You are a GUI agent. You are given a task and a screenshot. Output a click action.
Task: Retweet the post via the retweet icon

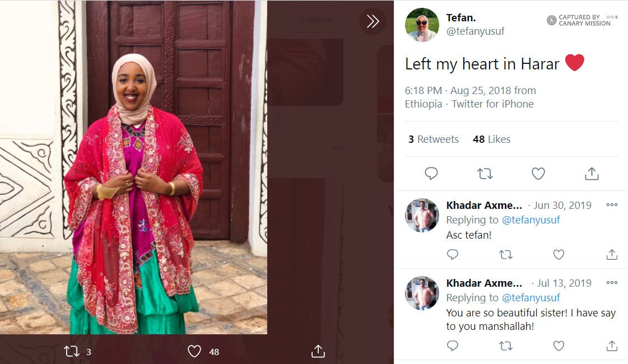[484, 174]
